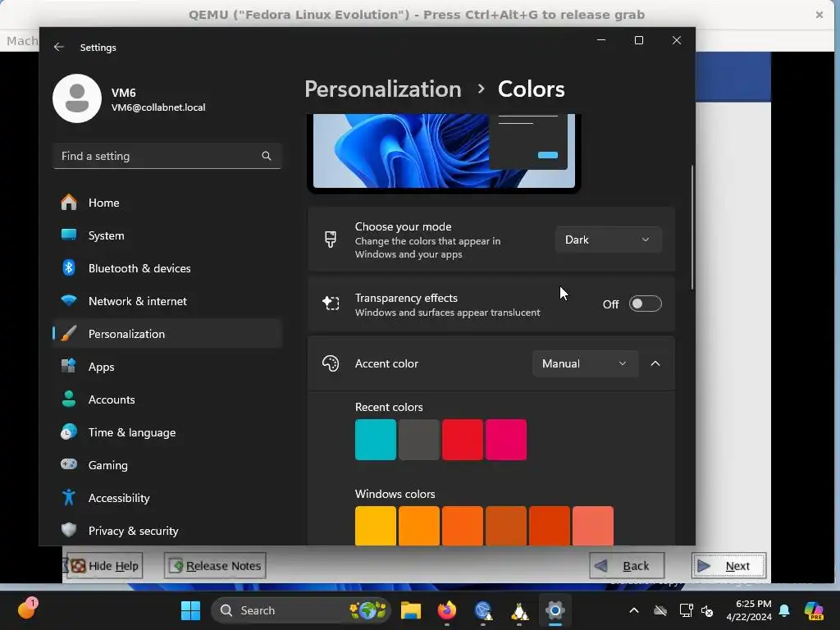Click the Personalization paintbrush icon
Viewport: 840px width, 630px height.
[x=69, y=334]
